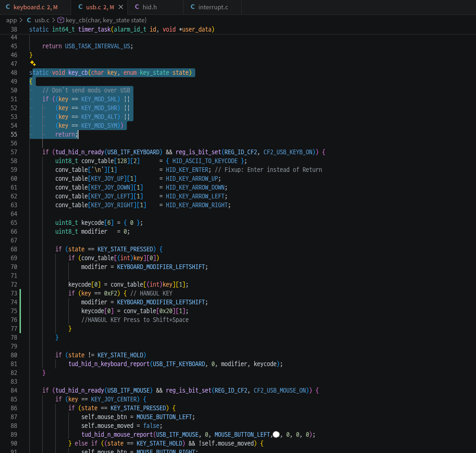Open the interrupt.c tab
The height and width of the screenshot is (453, 476).
click(212, 7)
